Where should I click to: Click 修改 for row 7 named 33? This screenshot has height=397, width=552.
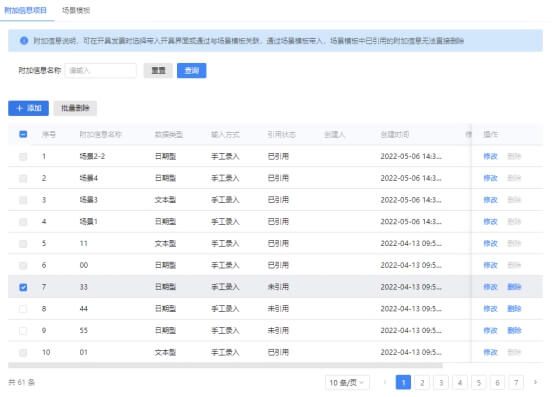[490, 287]
